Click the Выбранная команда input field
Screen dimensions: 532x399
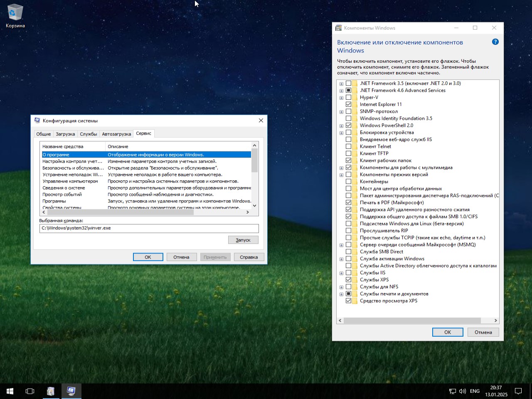pyautogui.click(x=149, y=228)
